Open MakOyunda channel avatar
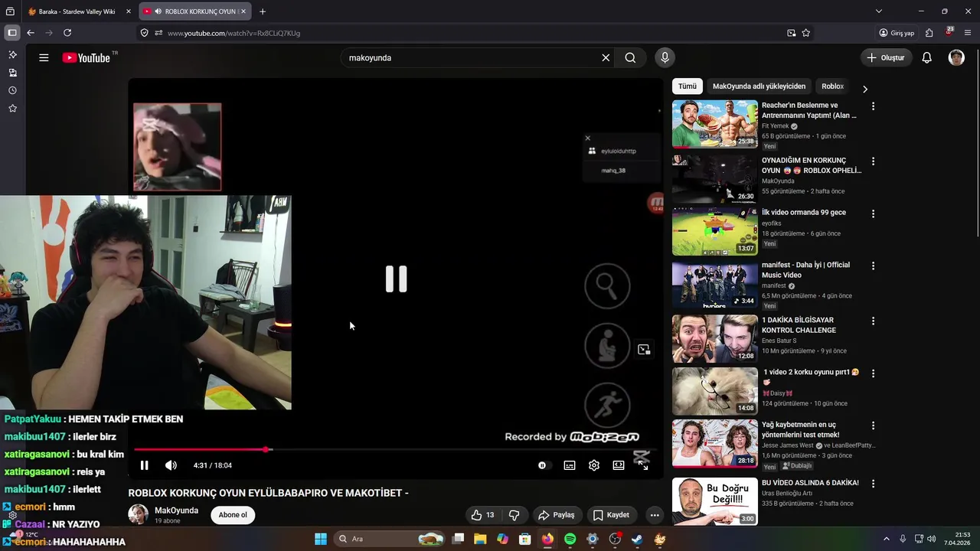Image resolution: width=980 pixels, height=551 pixels. (138, 514)
